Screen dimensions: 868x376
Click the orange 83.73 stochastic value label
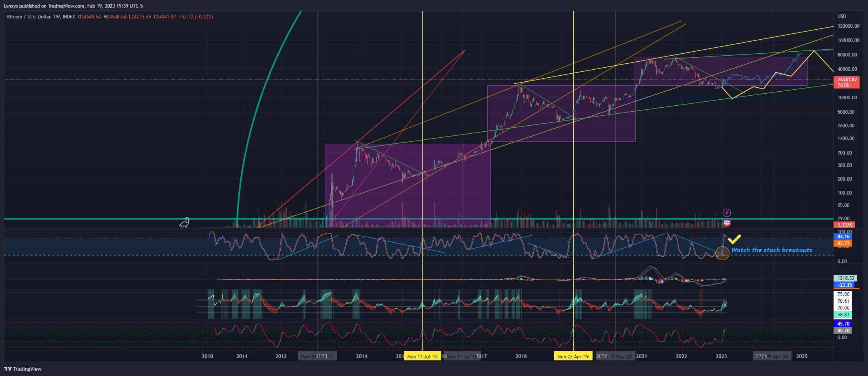click(843, 243)
